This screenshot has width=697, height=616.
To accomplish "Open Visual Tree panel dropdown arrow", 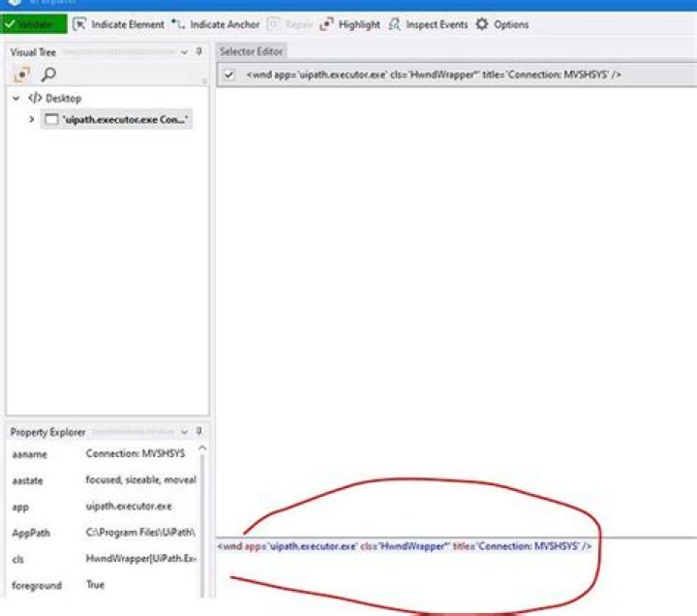I will [x=184, y=52].
